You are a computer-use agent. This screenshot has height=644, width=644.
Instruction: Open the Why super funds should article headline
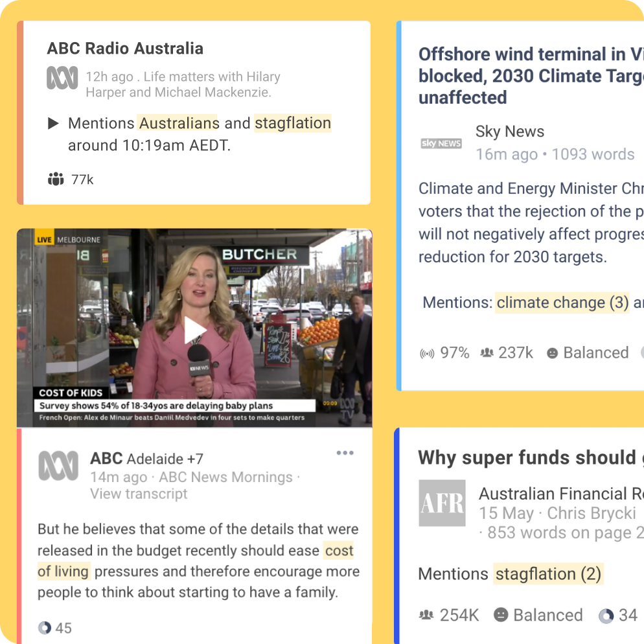point(531,457)
